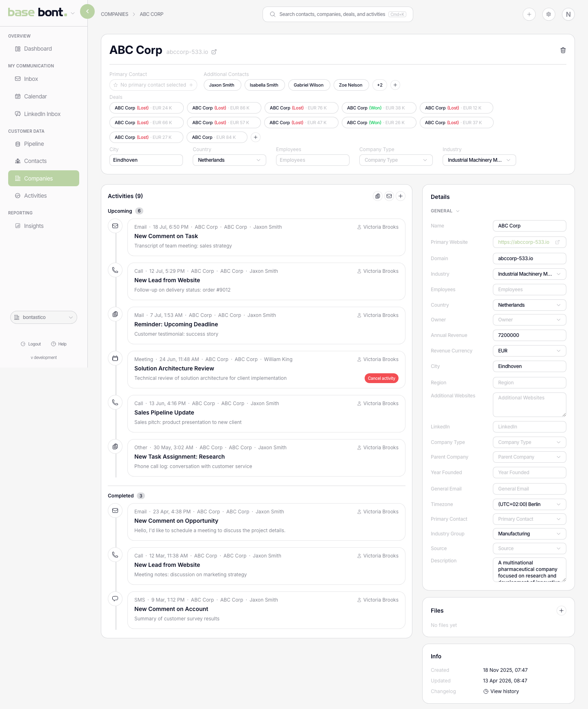Screen dimensions: 588x709
Task: Show the +2 more contacts
Action: click(x=380, y=85)
